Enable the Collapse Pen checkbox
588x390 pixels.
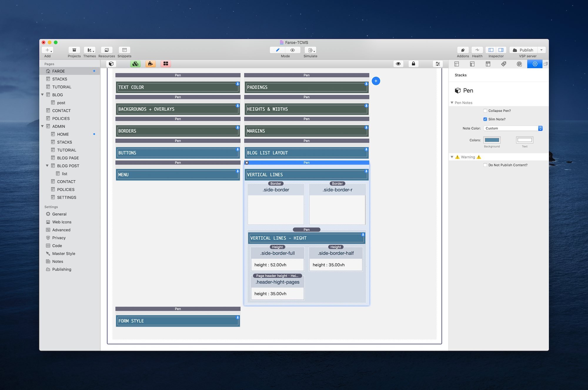[x=485, y=111]
